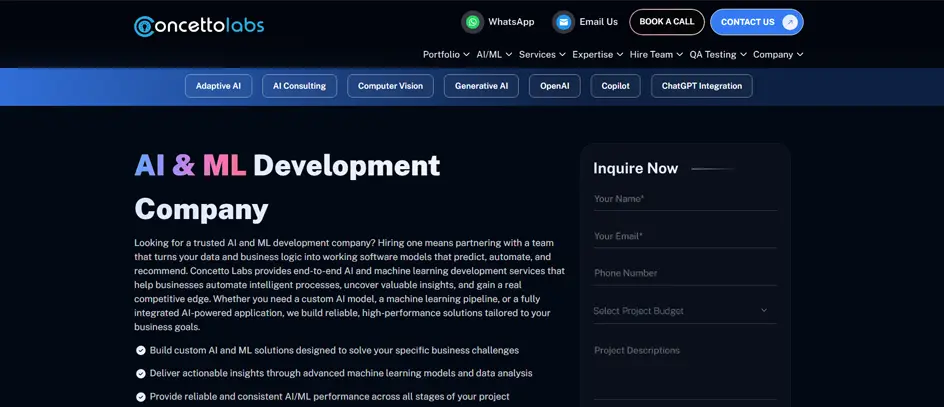The width and height of the screenshot is (944, 407).
Task: Click checkmark icon beside 'Deliver actionable insights'
Action: 141,373
